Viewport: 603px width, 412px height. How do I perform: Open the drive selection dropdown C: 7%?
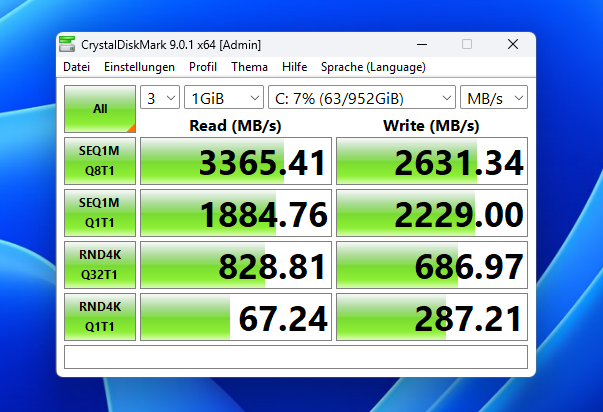click(x=362, y=97)
